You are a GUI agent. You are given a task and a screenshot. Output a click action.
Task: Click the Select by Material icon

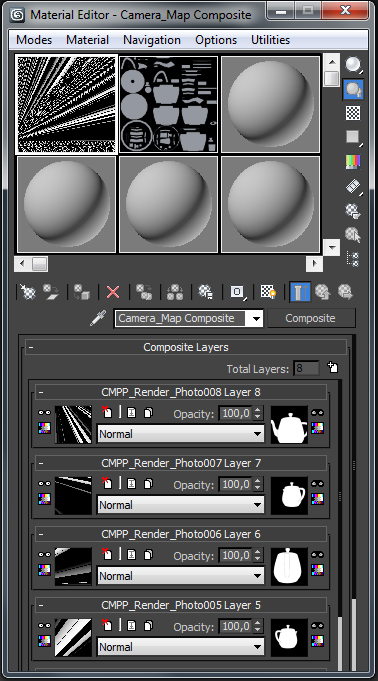[x=353, y=235]
